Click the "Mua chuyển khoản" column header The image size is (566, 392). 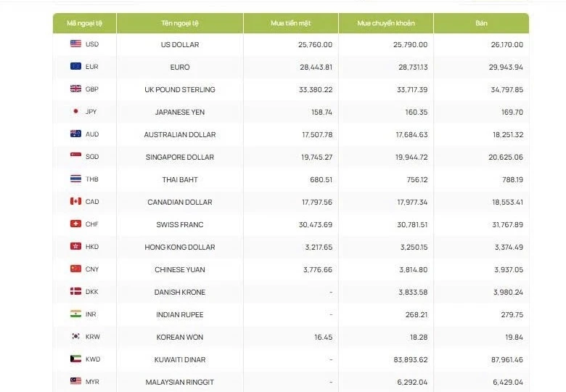[x=386, y=23]
